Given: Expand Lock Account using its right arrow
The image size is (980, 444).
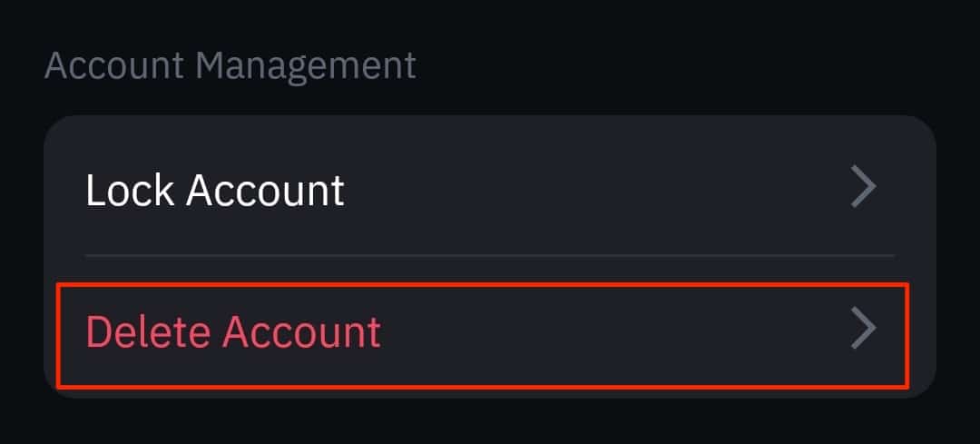Looking at the screenshot, I should tap(863, 188).
